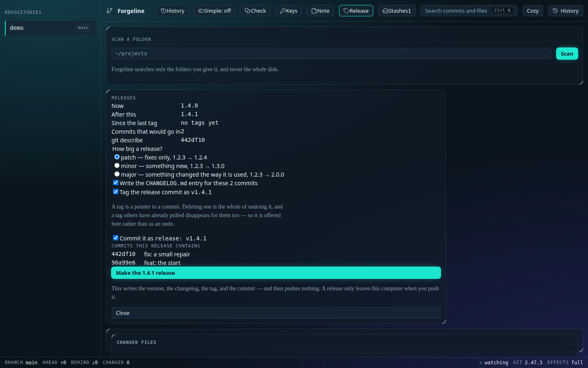Image resolution: width=588 pixels, height=368 pixels.
Task: Disable Tag the release commit as v1.4.1
Action: (116, 192)
